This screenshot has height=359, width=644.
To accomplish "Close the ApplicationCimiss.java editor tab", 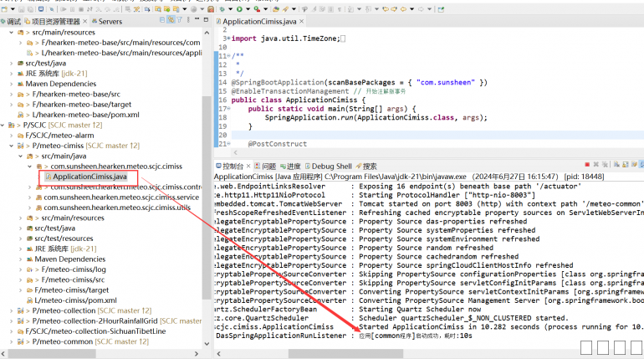I will coord(300,21).
